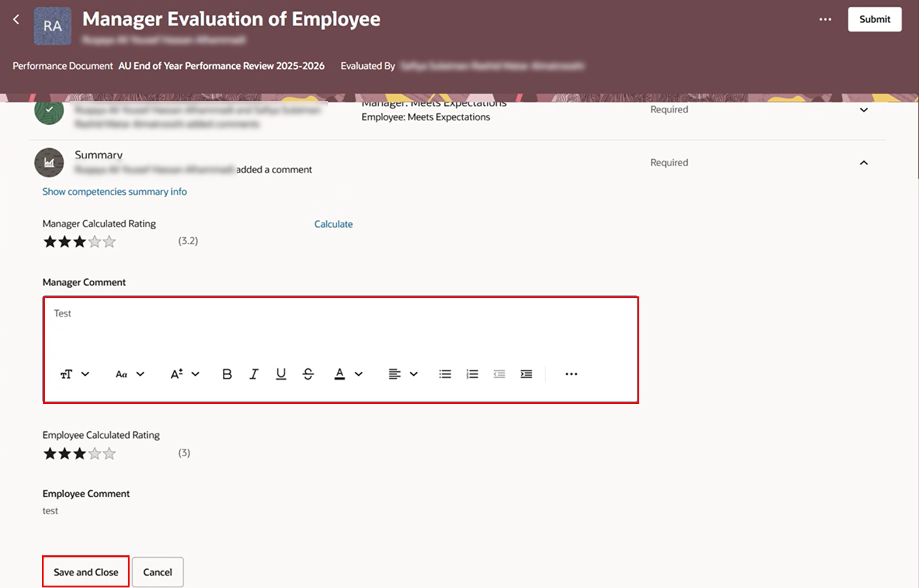The image size is (919, 588).
Task: Toggle strikethrough formatting
Action: coord(308,374)
